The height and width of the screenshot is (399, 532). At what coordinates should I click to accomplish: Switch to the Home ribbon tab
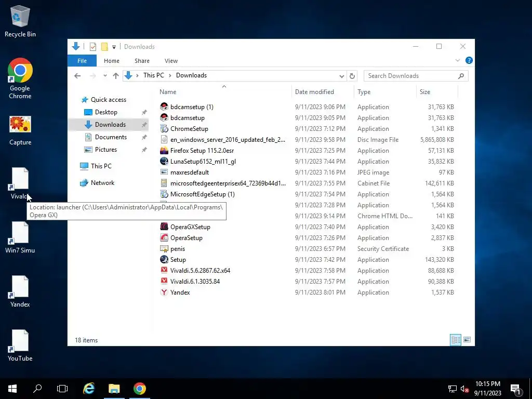click(x=112, y=61)
